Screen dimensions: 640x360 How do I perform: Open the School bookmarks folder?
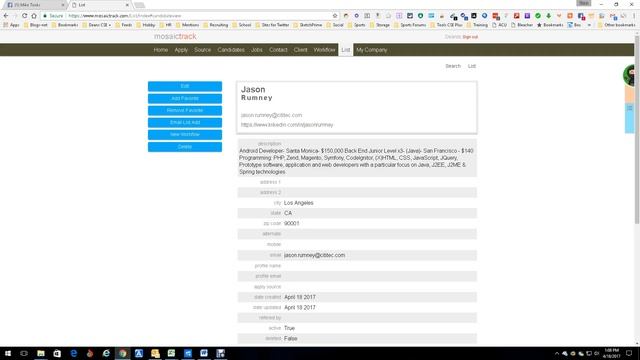pyautogui.click(x=242, y=25)
